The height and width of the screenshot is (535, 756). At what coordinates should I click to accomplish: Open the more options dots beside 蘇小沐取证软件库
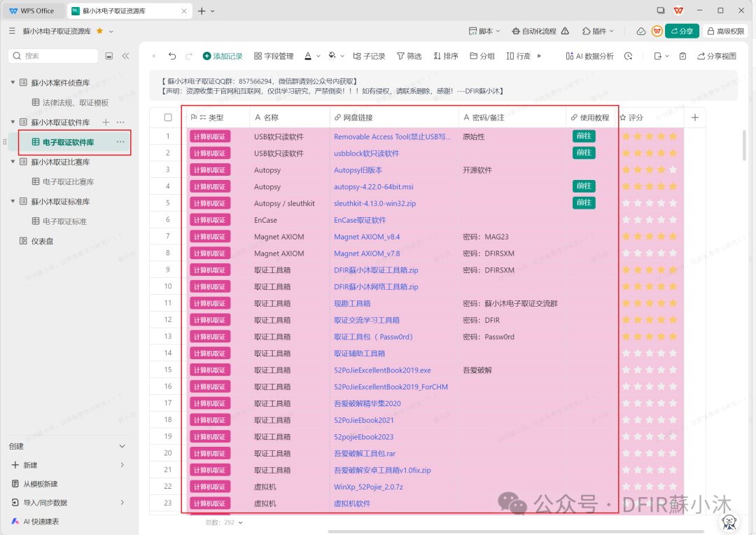(120, 122)
